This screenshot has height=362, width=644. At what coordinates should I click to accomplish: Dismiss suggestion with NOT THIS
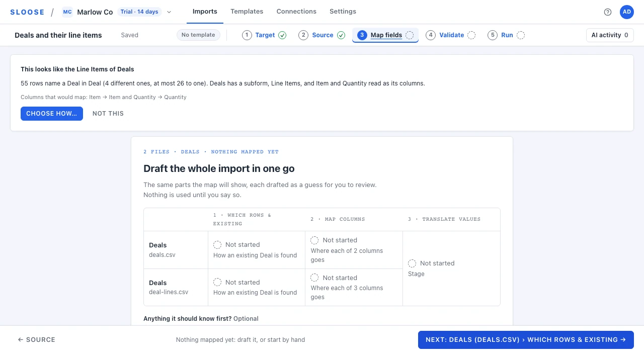[x=108, y=114]
